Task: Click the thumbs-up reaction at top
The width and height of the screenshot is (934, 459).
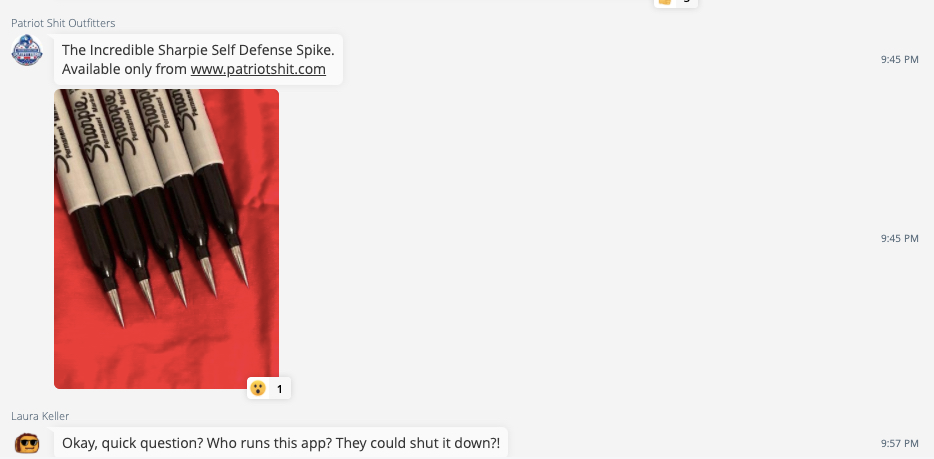Action: [666, 2]
